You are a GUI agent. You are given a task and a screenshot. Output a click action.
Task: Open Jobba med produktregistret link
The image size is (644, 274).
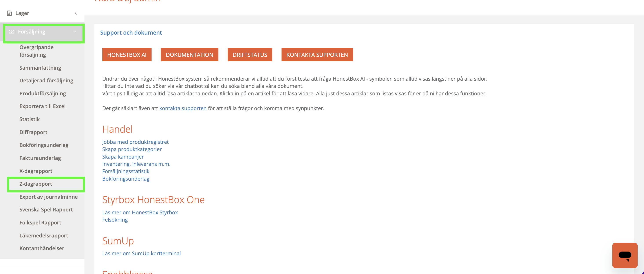click(x=135, y=142)
